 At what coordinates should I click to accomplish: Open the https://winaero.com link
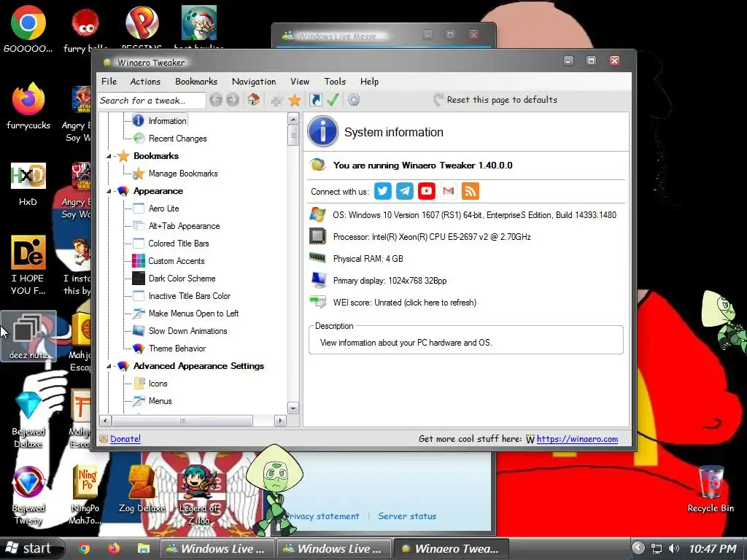pos(578,439)
